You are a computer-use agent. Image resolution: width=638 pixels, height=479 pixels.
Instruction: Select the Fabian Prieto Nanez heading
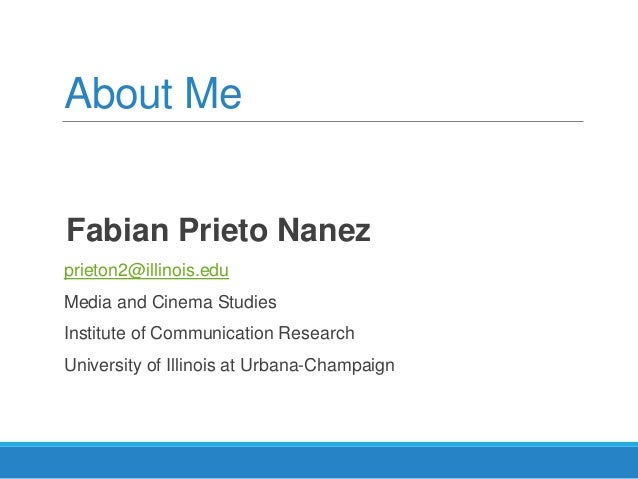click(217, 231)
